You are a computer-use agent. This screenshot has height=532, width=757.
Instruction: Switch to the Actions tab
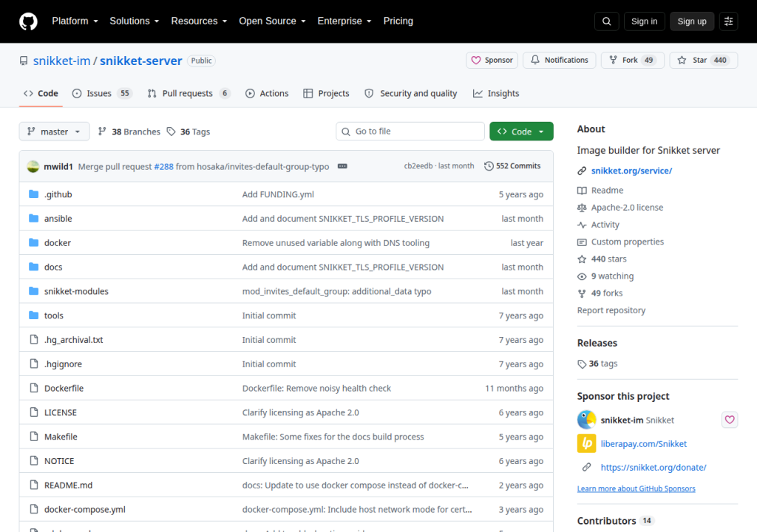click(x=267, y=94)
